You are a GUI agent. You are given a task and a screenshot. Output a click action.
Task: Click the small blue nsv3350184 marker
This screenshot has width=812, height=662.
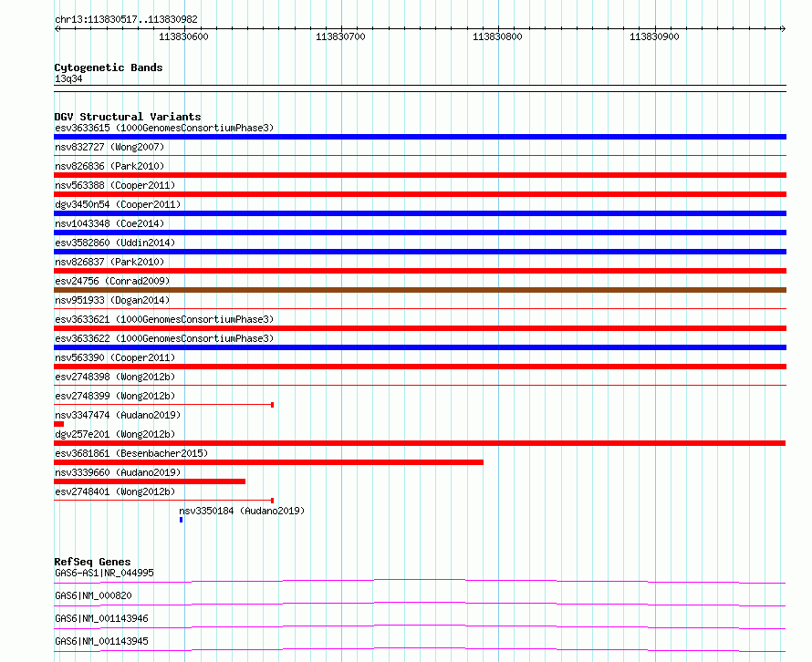point(182,520)
